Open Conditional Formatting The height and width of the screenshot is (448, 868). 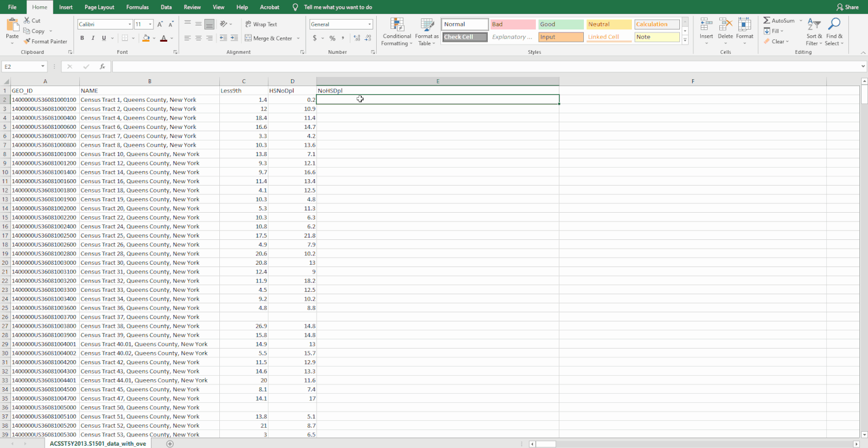coord(396,32)
